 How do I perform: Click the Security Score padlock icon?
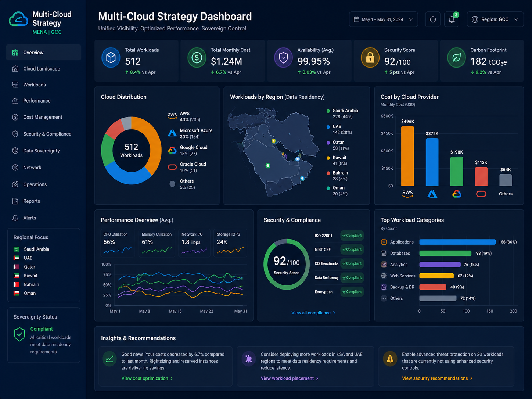[x=370, y=58]
